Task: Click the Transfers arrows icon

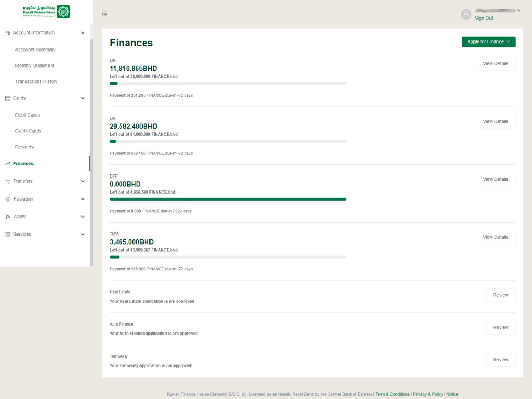Action: [x=7, y=181]
